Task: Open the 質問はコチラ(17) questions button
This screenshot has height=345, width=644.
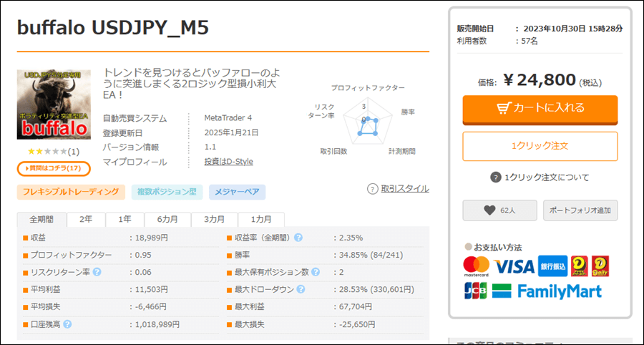Action: tap(54, 168)
